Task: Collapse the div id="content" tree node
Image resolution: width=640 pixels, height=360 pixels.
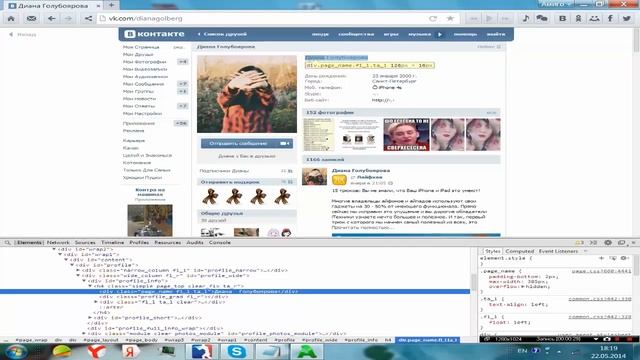Action: pyautogui.click(x=66, y=260)
